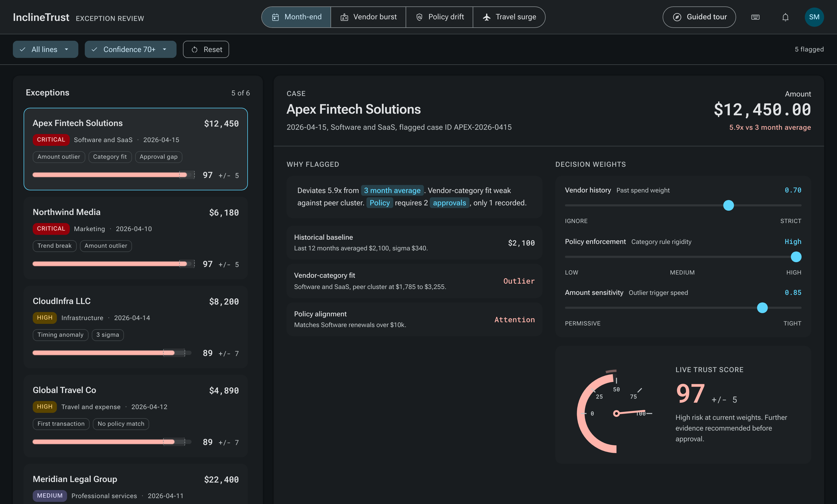Click the MEDIUM badge on Meridian Legal
The height and width of the screenshot is (504, 837).
50,495
